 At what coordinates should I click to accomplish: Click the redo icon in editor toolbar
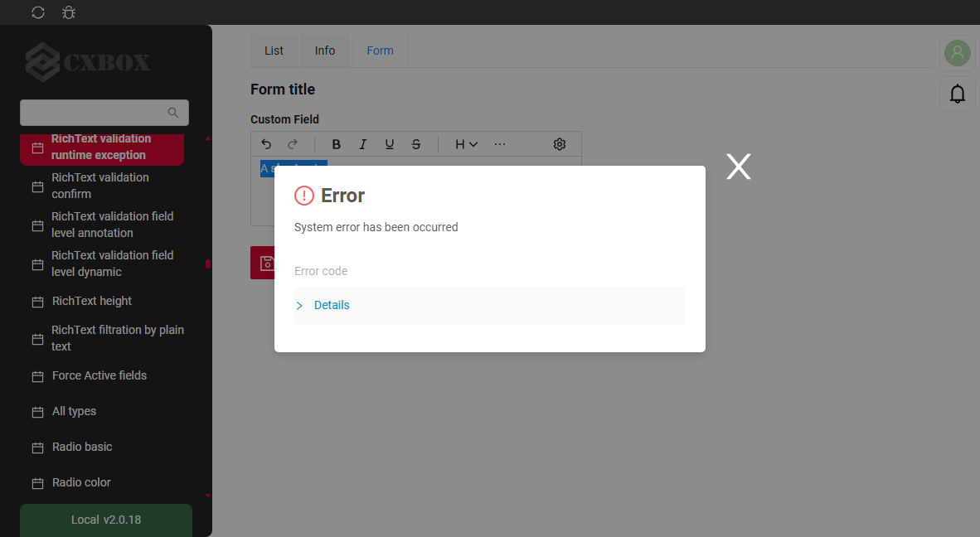click(x=293, y=144)
